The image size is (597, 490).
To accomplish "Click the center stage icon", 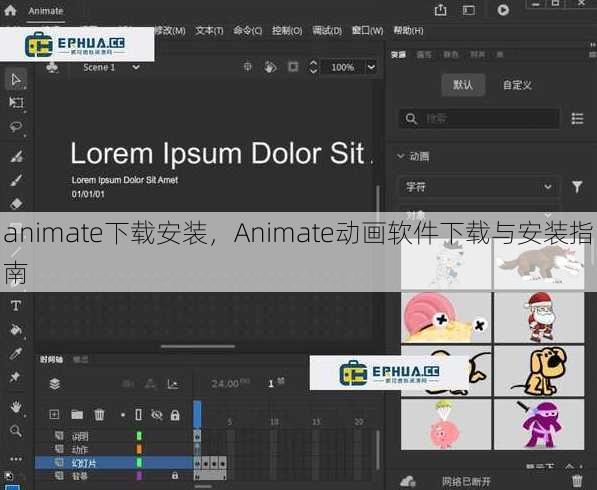I will point(247,67).
